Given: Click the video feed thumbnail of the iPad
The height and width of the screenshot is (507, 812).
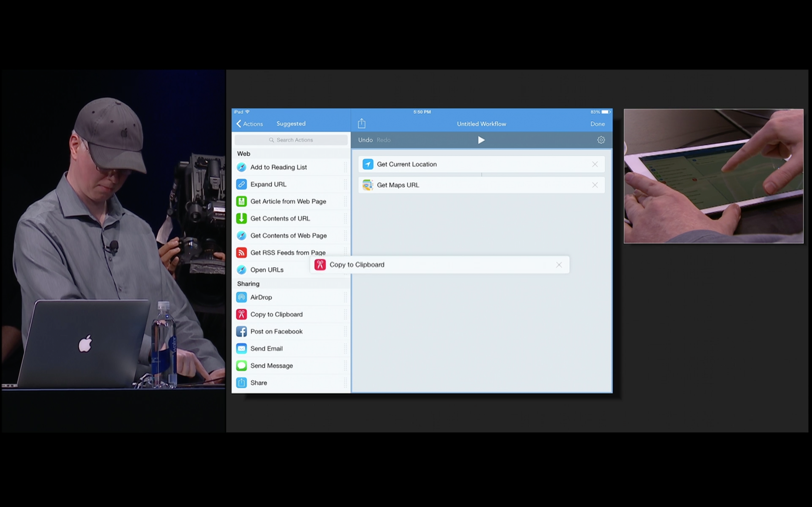Looking at the screenshot, I should click(x=713, y=176).
